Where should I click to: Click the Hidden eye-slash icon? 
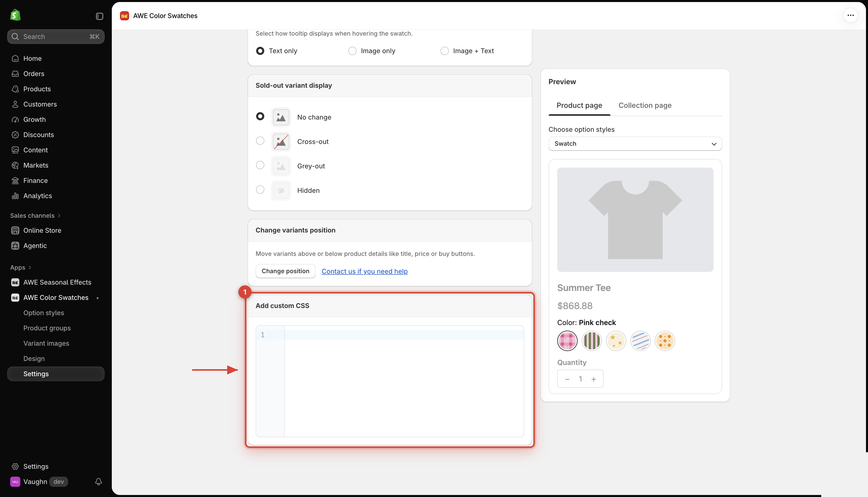[x=281, y=191]
